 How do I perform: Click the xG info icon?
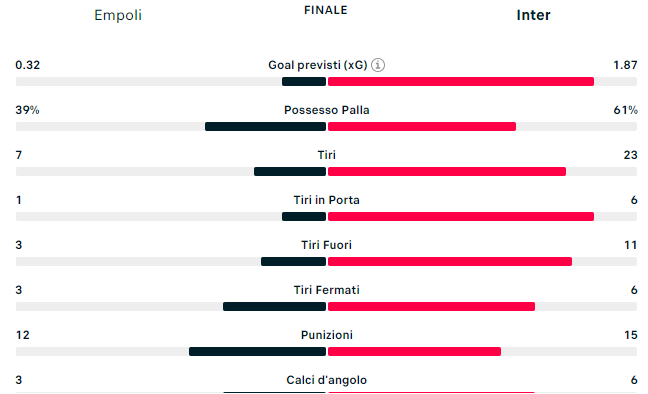coord(378,65)
